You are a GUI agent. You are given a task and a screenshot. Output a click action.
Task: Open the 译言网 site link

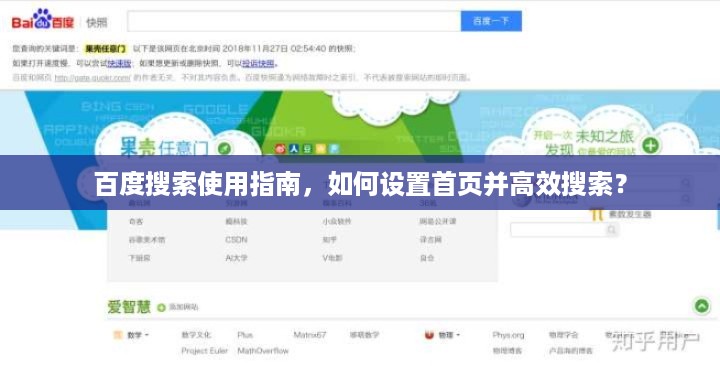click(431, 240)
